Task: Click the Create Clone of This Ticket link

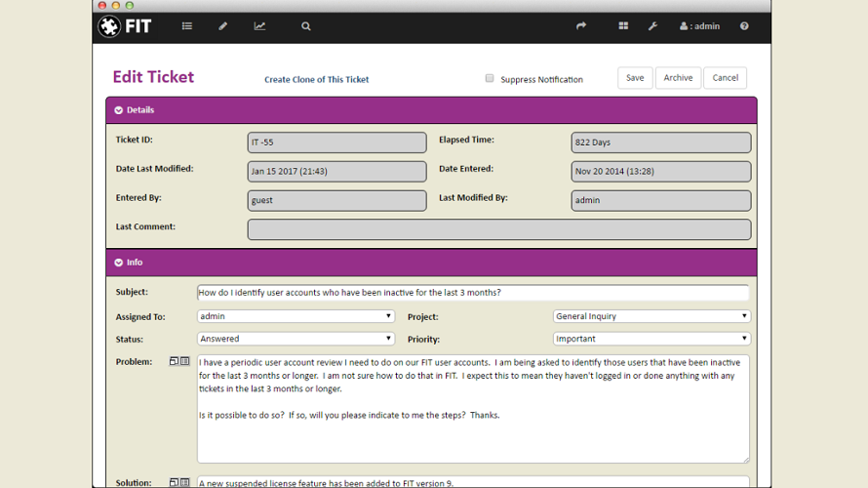Action: [x=316, y=80]
